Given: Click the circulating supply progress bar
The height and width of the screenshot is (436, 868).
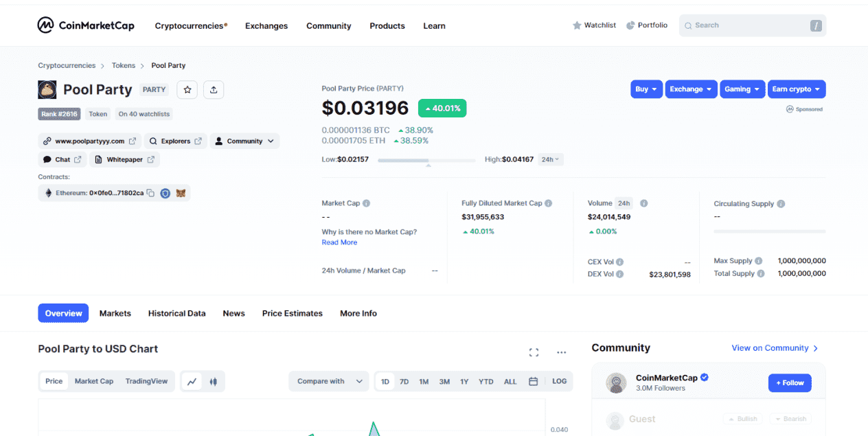Looking at the screenshot, I should tap(770, 231).
